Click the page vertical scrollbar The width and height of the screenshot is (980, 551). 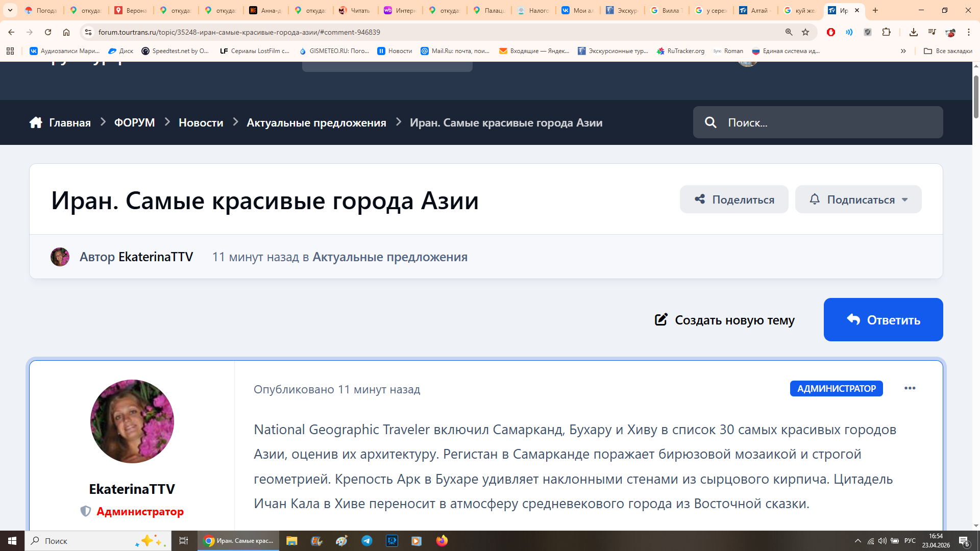coord(976,97)
